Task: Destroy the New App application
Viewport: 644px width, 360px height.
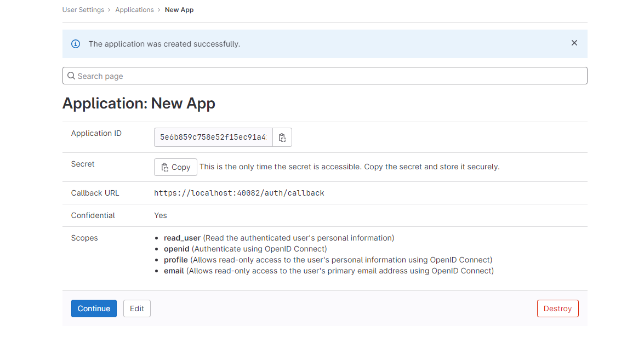Action: click(557, 308)
